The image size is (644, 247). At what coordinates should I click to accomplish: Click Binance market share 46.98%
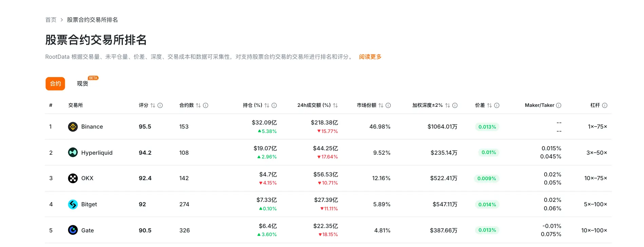pyautogui.click(x=380, y=127)
